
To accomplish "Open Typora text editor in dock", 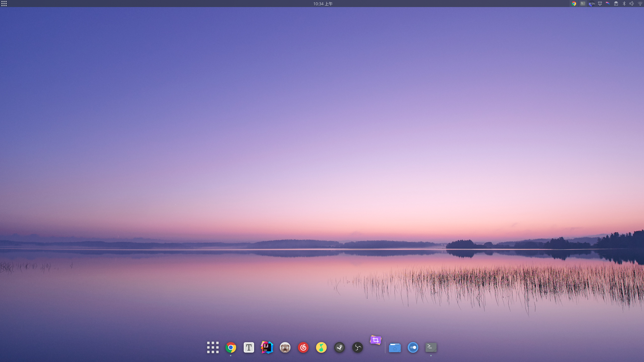I will tap(249, 347).
